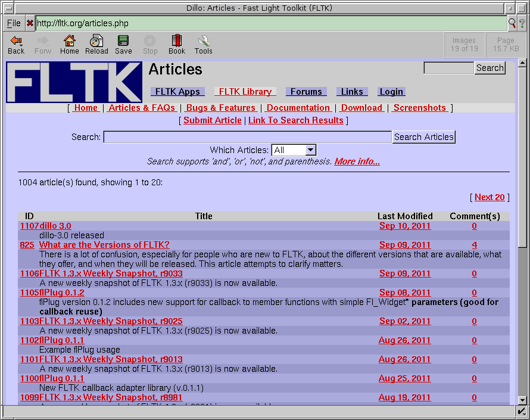Open What are the Versions of FLTK?
The image size is (530, 420).
tap(104, 245)
